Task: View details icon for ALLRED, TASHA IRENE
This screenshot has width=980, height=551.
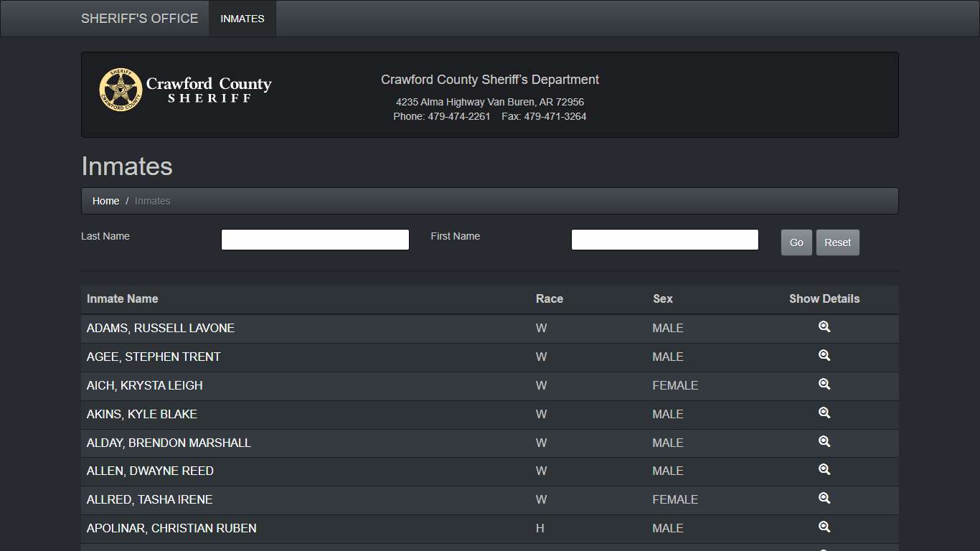Action: (x=824, y=499)
